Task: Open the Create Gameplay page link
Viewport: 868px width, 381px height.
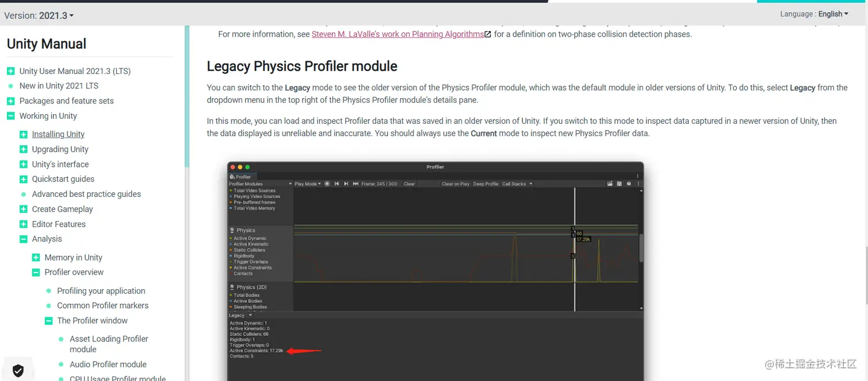Action: click(x=63, y=209)
